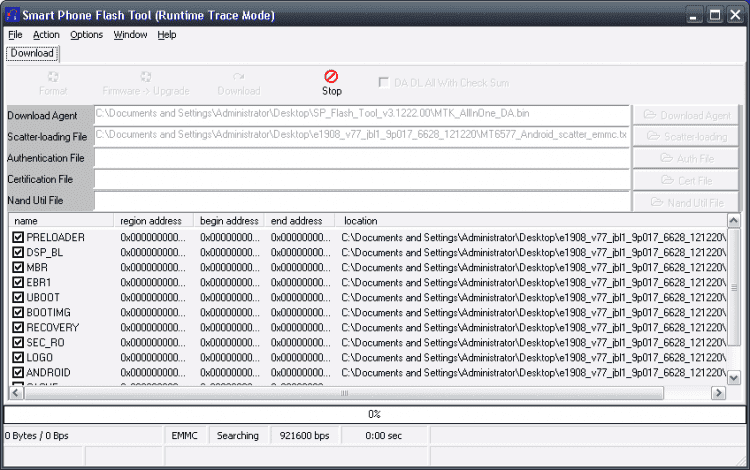Click the 0:00 sec status entry
Screen dimensions: 750x470
[x=384, y=436]
